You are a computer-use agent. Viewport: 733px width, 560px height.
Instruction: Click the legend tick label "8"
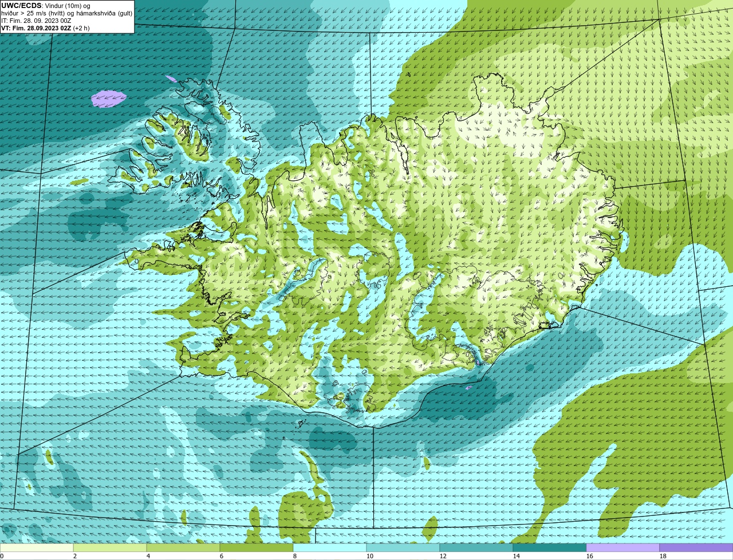(x=295, y=556)
